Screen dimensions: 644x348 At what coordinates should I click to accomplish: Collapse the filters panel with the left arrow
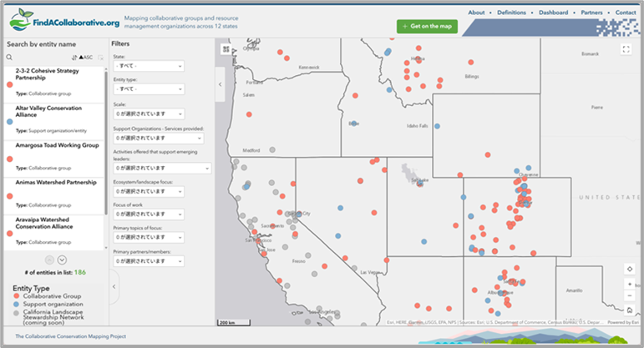221,84
